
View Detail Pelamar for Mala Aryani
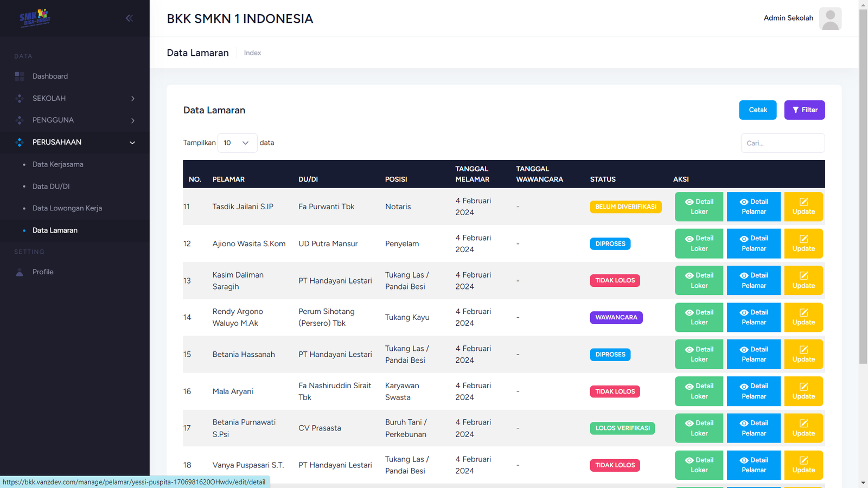754,391
